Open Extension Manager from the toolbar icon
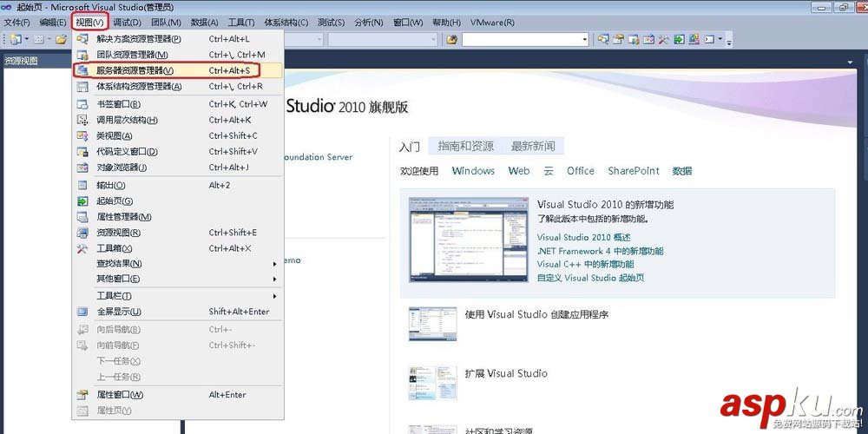Image resolution: width=868 pixels, height=434 pixels. (694, 39)
